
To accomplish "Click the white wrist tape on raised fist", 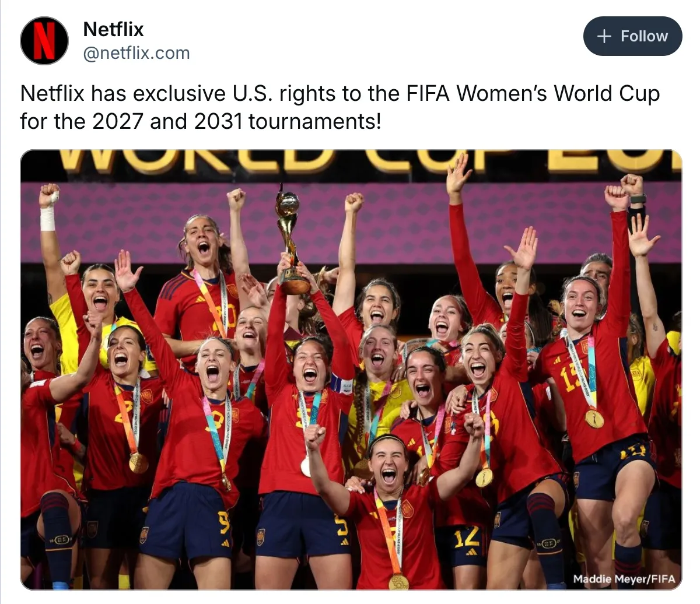I will pyautogui.click(x=48, y=219).
